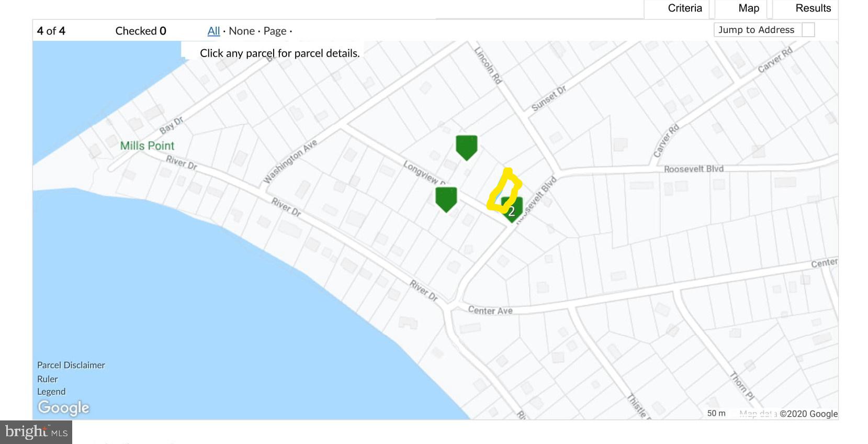Click the green marker south of Longview Dr

coord(446,199)
